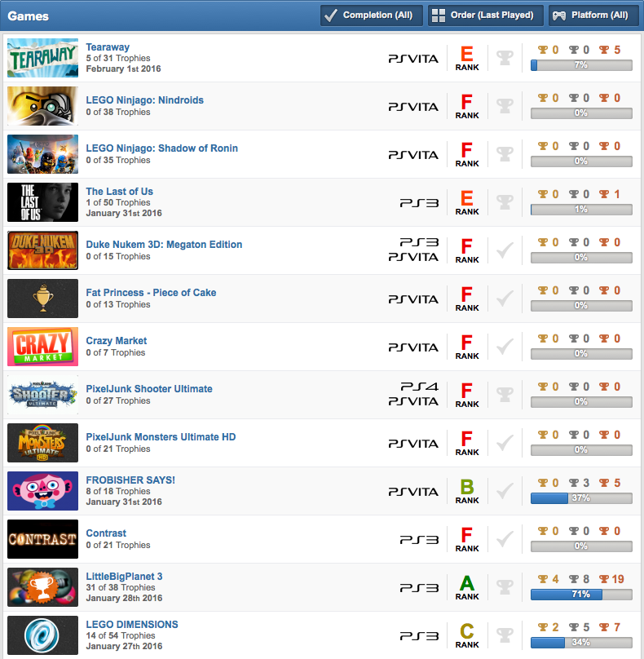Open the Completion (All) filter dropdown
Screen dimensions: 644x659
coord(372,15)
